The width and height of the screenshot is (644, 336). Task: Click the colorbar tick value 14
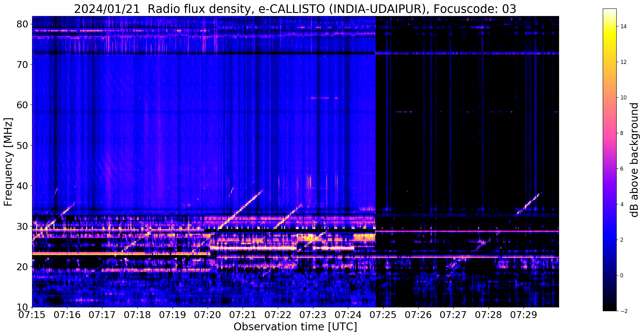click(x=623, y=26)
